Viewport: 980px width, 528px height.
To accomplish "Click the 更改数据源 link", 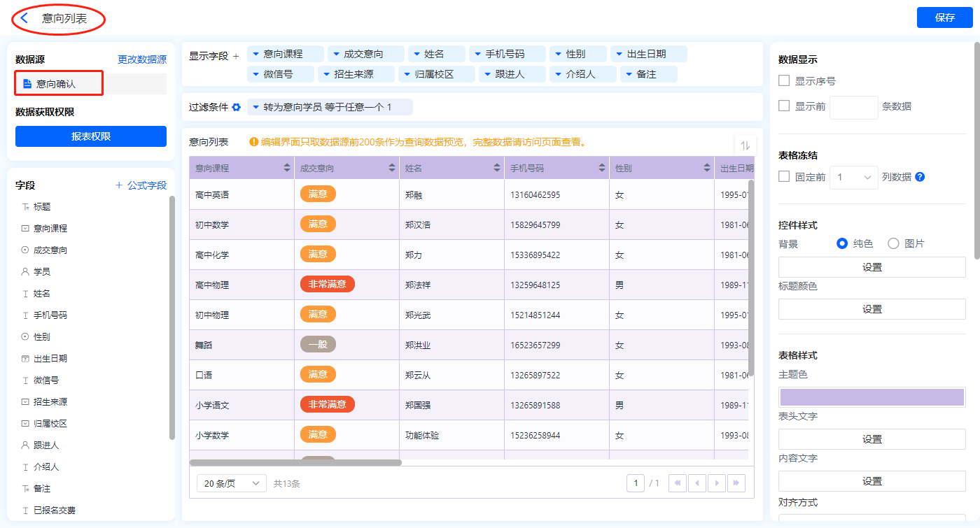I will pos(142,59).
